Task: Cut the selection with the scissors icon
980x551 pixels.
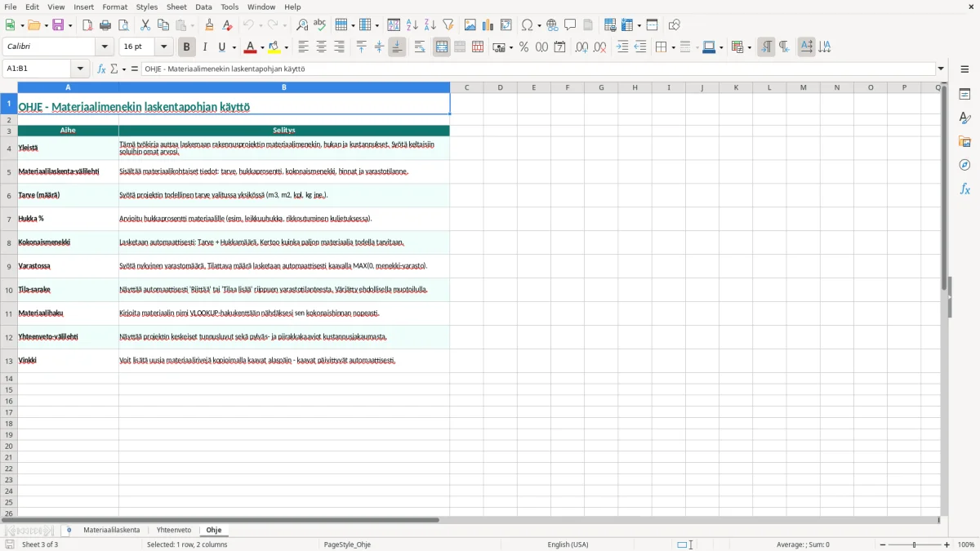Action: pos(145,25)
